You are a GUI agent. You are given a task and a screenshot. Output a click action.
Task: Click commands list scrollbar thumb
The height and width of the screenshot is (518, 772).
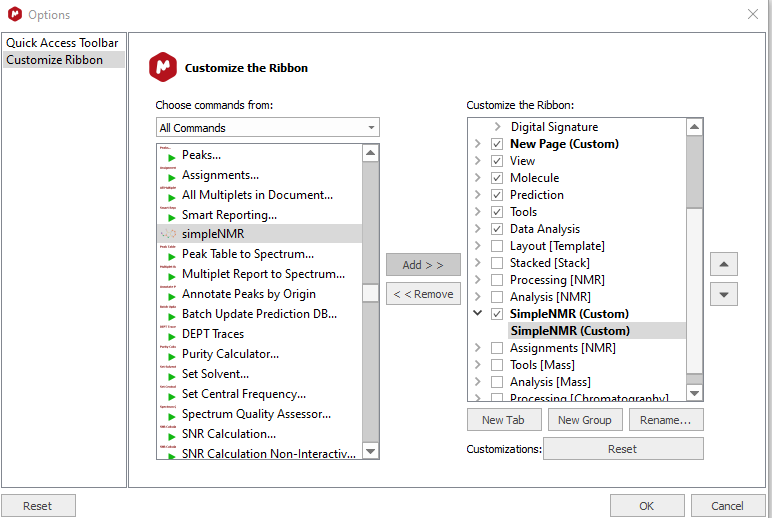coord(370,293)
